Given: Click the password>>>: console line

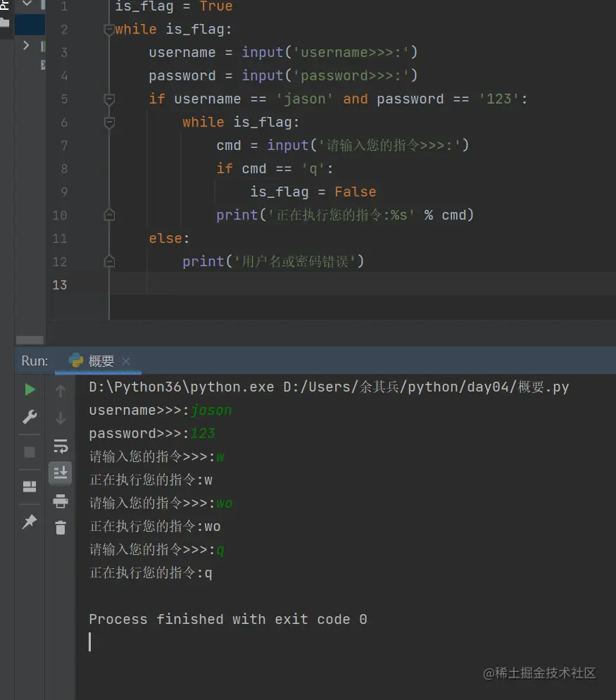Looking at the screenshot, I should pos(152,434).
